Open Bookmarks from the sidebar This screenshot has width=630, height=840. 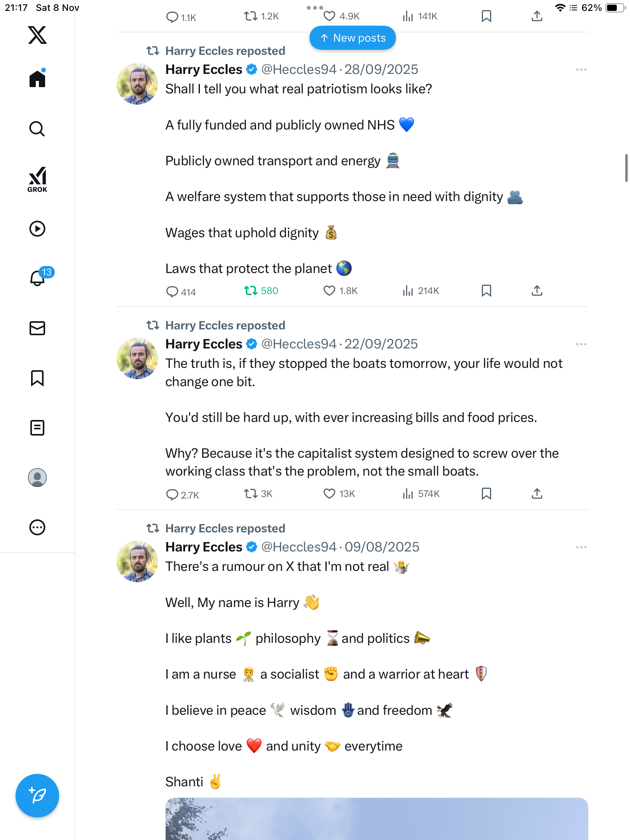coord(37,378)
